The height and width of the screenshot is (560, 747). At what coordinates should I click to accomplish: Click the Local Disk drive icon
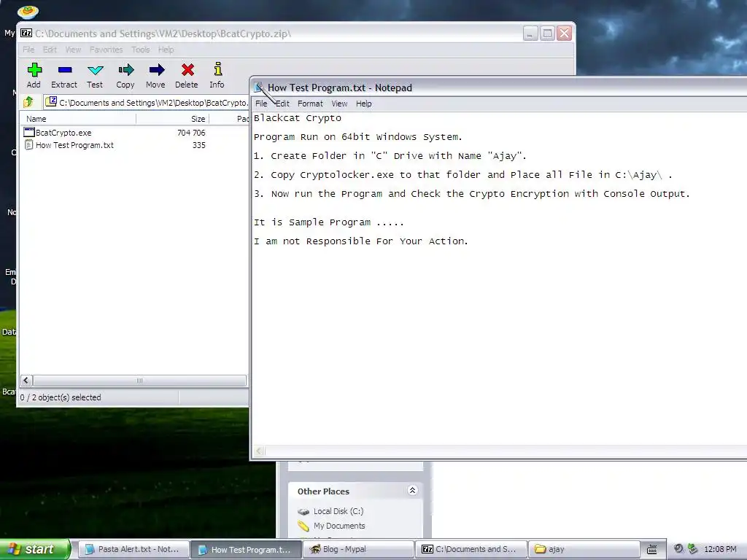(303, 511)
